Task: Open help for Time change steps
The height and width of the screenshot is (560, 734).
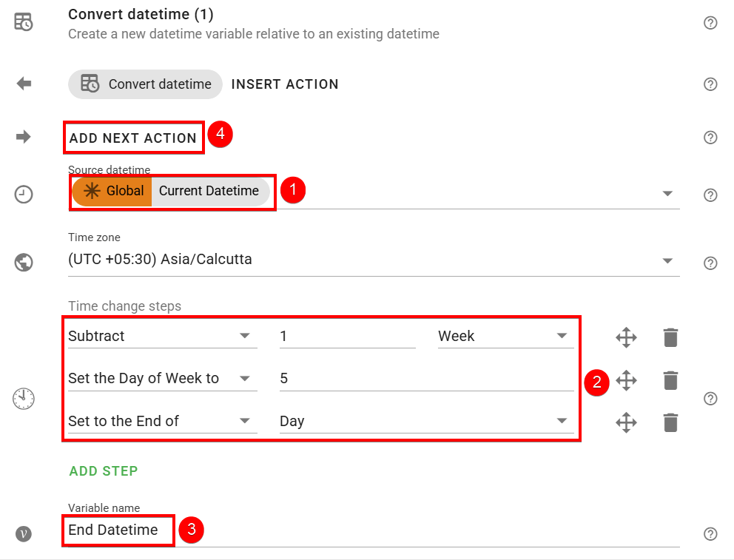Action: pos(710,399)
